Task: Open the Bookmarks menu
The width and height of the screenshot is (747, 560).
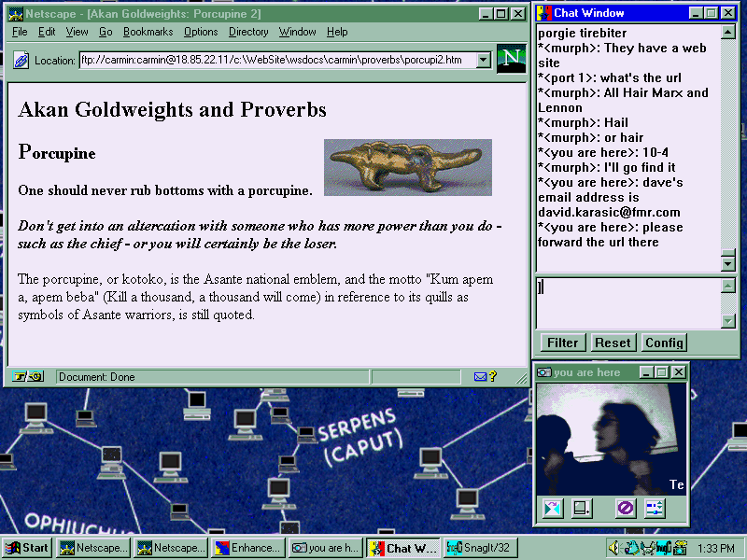Action: [148, 32]
